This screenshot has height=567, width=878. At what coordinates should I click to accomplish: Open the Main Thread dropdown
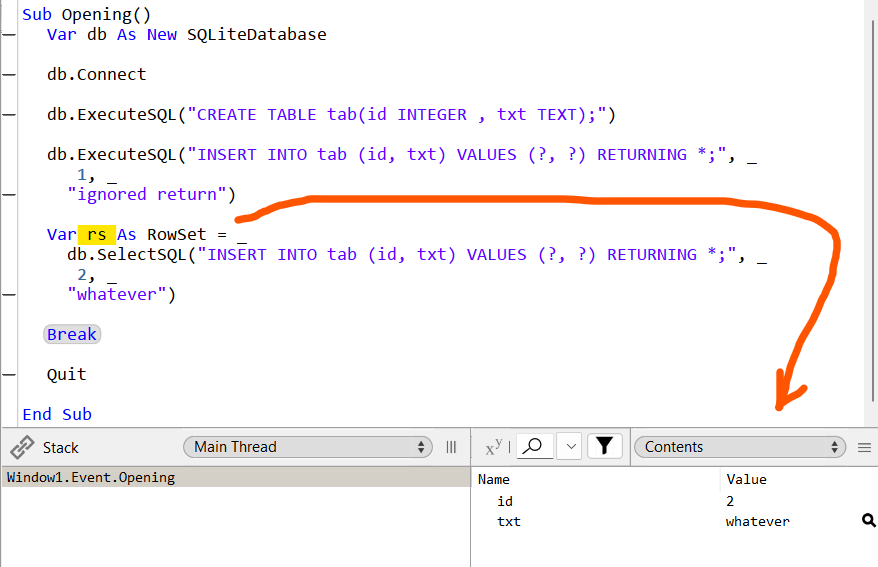pyautogui.click(x=308, y=447)
